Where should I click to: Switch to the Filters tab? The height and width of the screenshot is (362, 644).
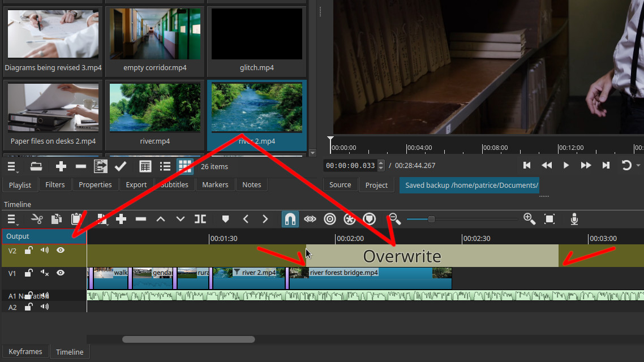point(55,185)
